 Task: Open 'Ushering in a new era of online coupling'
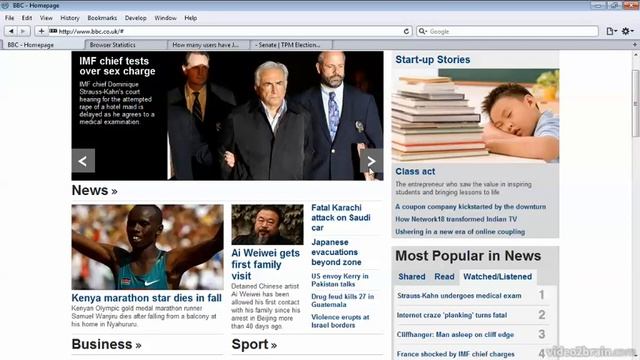(x=460, y=232)
